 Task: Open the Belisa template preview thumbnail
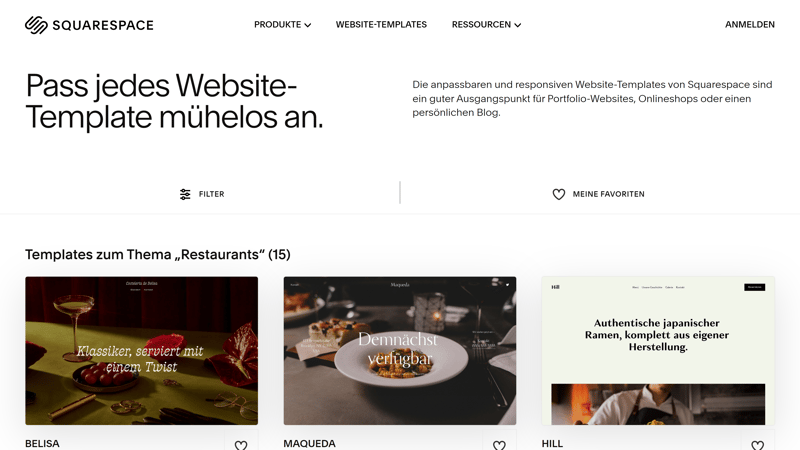point(141,351)
